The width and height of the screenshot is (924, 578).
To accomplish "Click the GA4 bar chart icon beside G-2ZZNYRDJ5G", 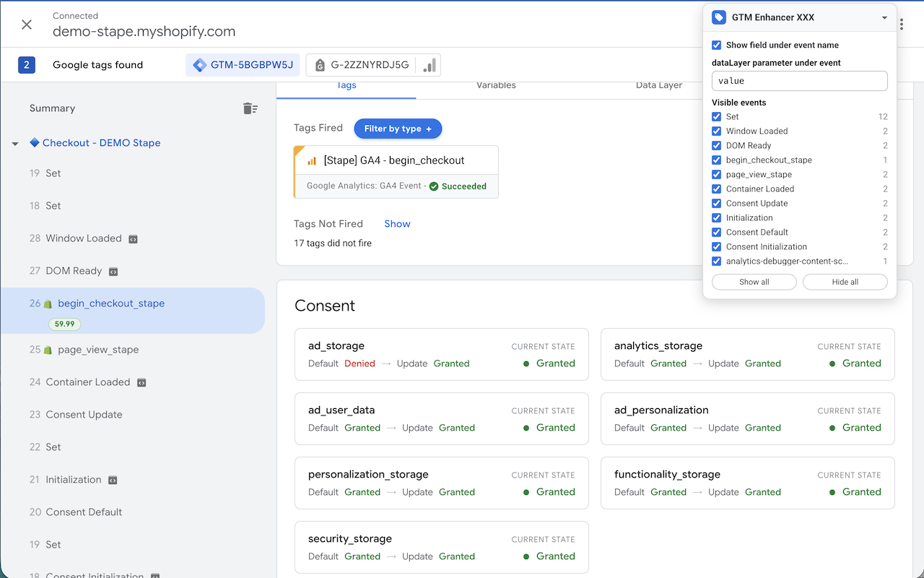I will [430, 65].
